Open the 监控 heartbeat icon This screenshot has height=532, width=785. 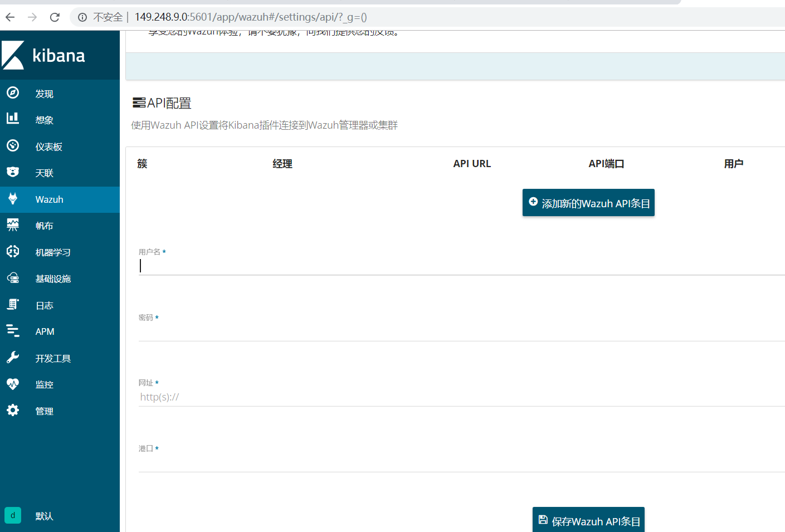13,383
